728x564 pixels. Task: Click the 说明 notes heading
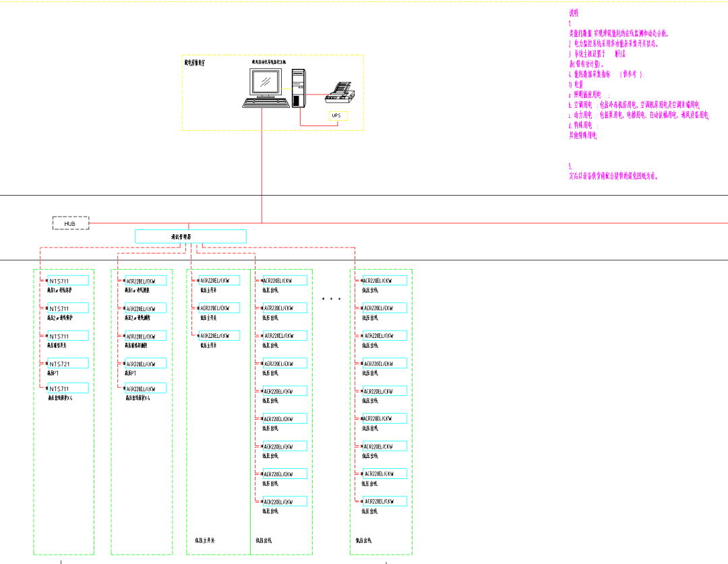click(x=574, y=13)
